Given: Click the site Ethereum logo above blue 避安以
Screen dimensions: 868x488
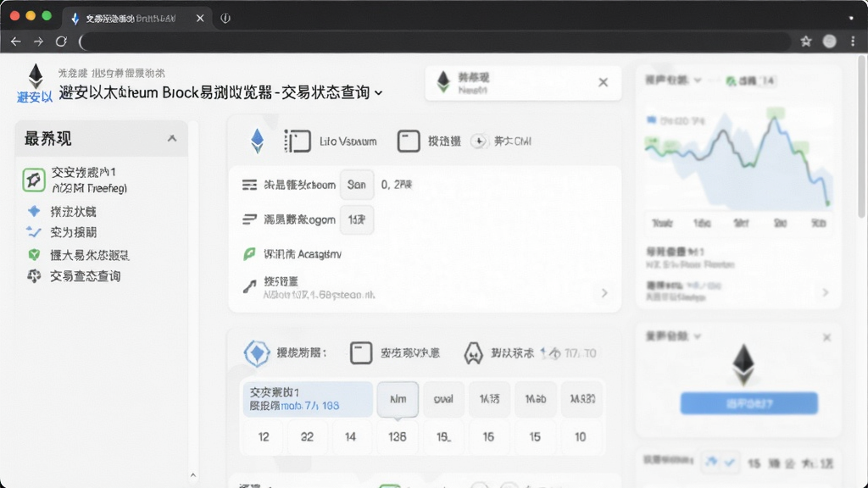Looking at the screenshot, I should click(x=36, y=75).
